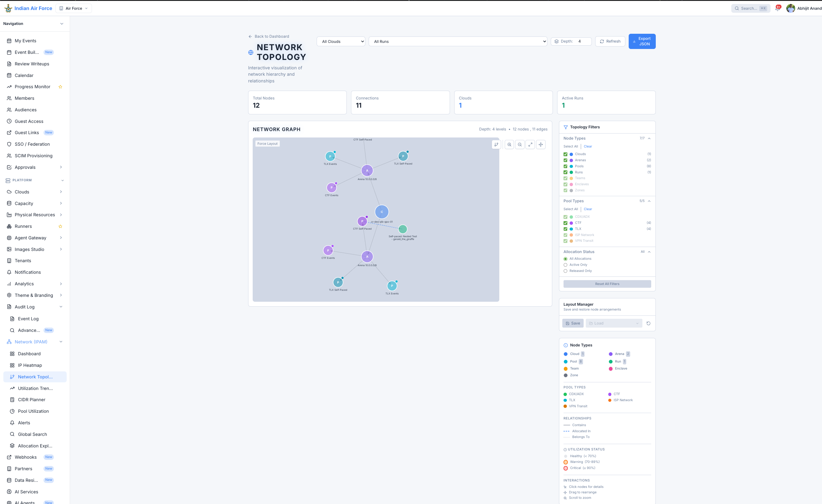
Task: Open the All Clouds dropdown
Action: click(341, 42)
